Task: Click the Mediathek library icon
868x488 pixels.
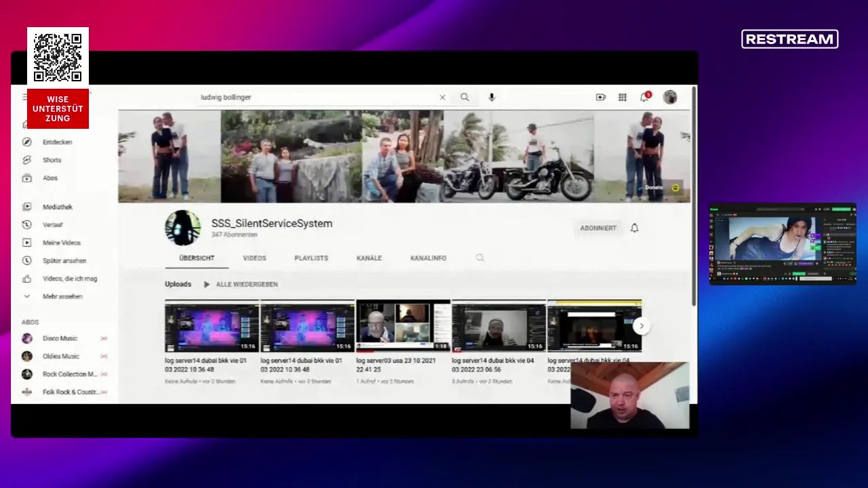Action: pyautogui.click(x=27, y=207)
